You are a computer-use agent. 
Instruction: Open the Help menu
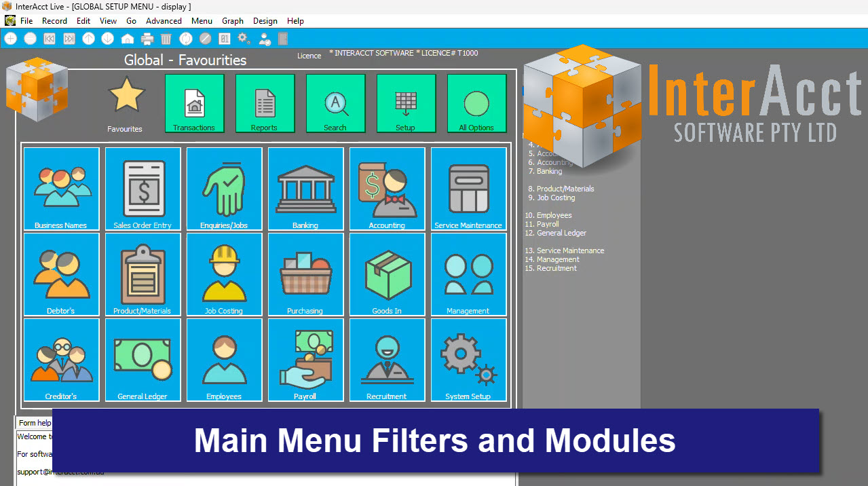295,21
